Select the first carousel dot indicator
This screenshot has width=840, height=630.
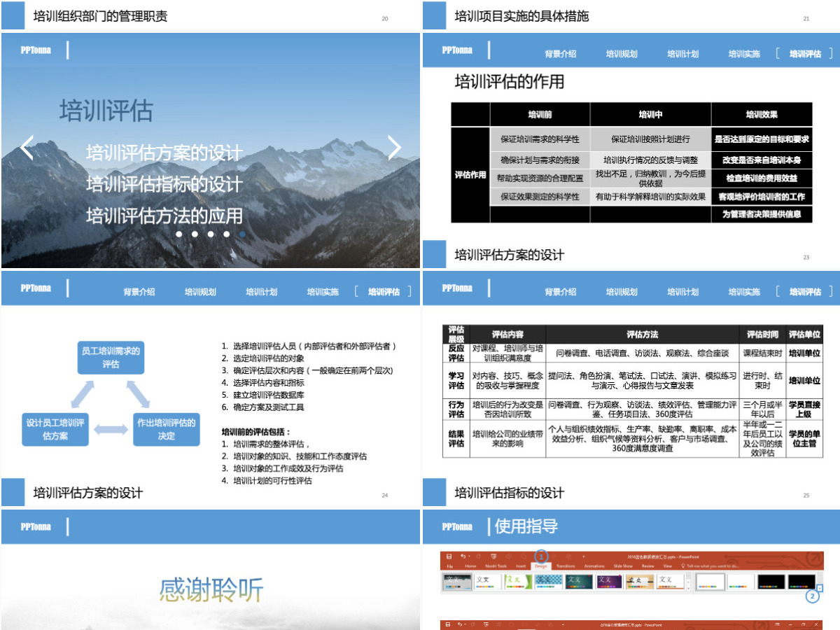179,234
